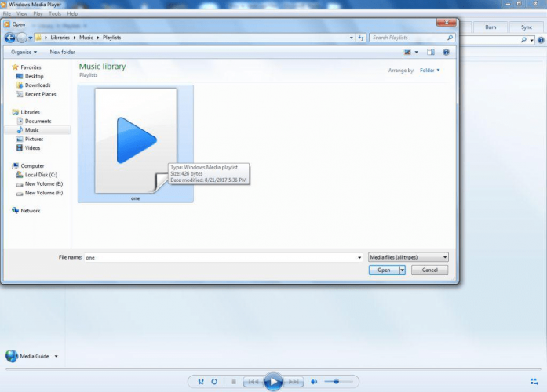Image resolution: width=547 pixels, height=392 pixels.
Task: Click the New folder button
Action: click(x=62, y=52)
